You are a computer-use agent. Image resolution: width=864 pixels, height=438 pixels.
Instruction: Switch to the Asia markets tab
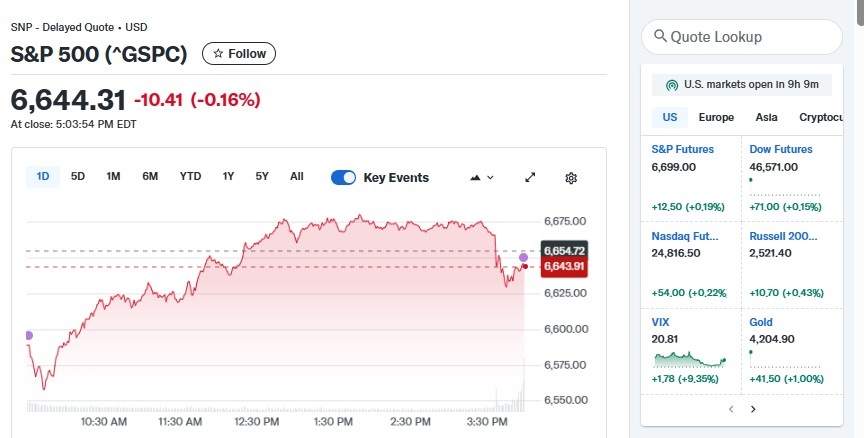pos(767,117)
